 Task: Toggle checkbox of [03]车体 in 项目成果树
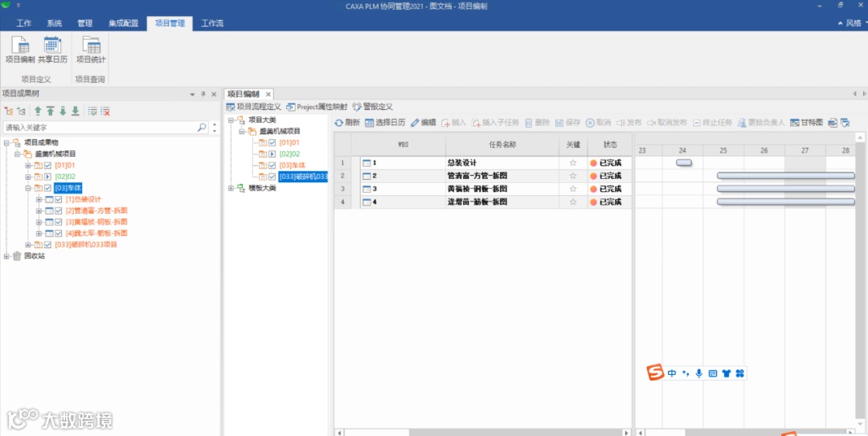48,188
